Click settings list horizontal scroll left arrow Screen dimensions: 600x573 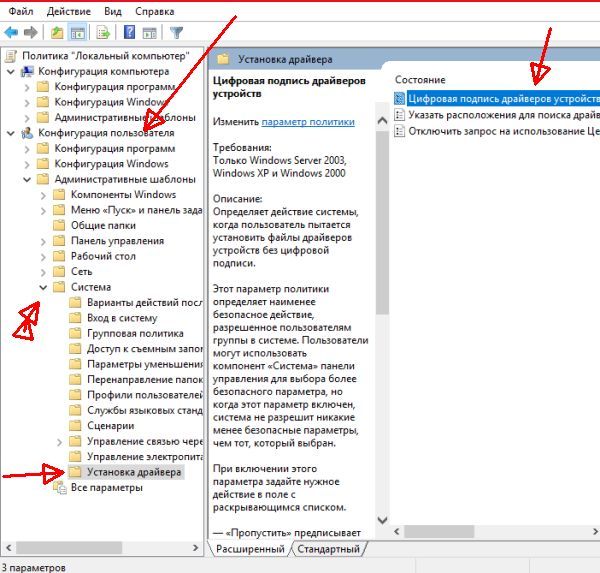397,531
